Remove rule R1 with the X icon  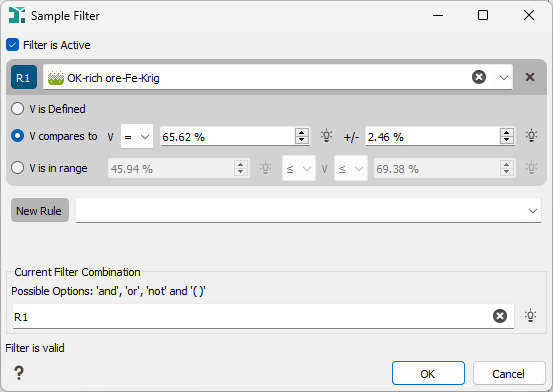click(x=530, y=77)
